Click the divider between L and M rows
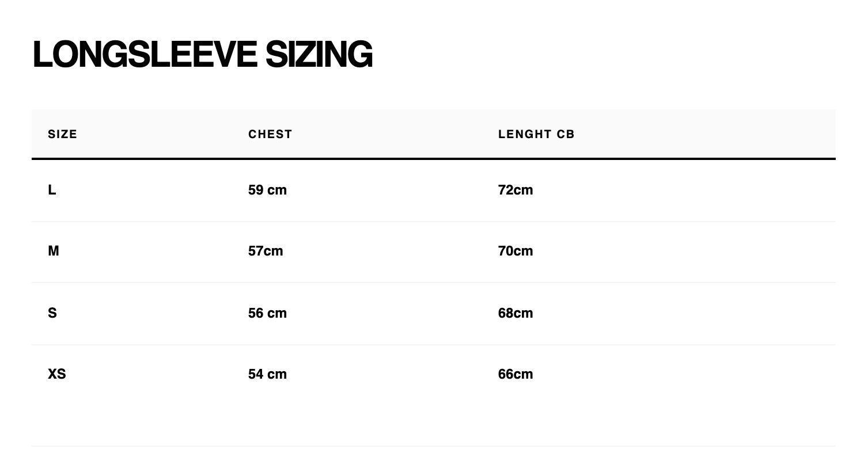This screenshot has width=868, height=465. pyautogui.click(x=433, y=222)
